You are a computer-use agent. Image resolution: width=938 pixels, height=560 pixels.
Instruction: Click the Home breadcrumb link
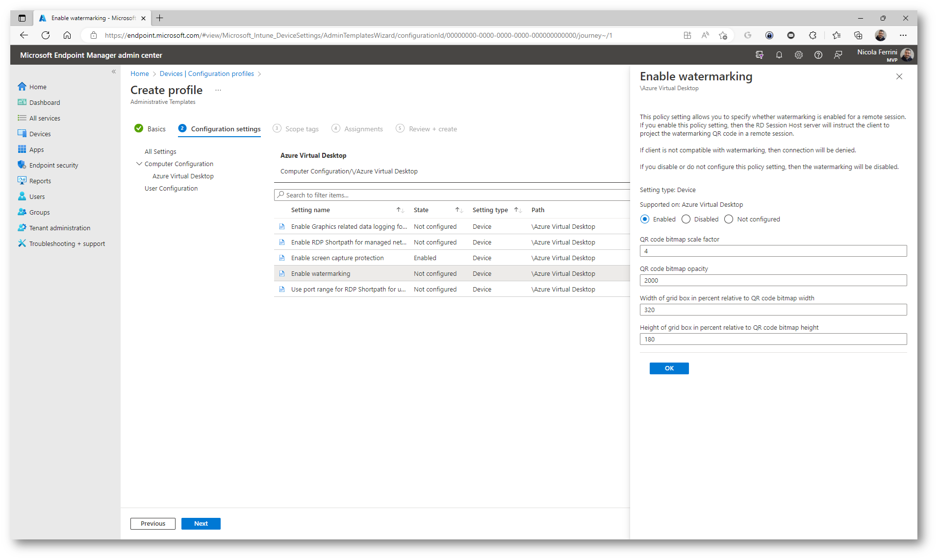coord(140,73)
